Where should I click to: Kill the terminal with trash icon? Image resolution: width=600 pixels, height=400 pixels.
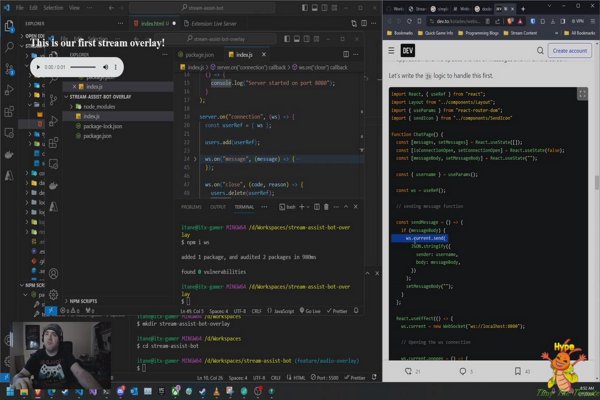pyautogui.click(x=326, y=207)
